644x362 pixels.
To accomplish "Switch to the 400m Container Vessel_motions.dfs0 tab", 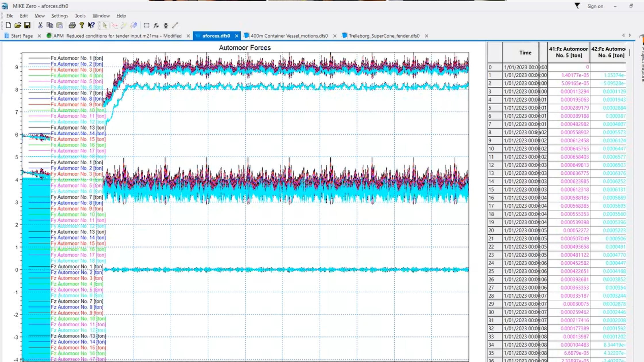I will (289, 36).
